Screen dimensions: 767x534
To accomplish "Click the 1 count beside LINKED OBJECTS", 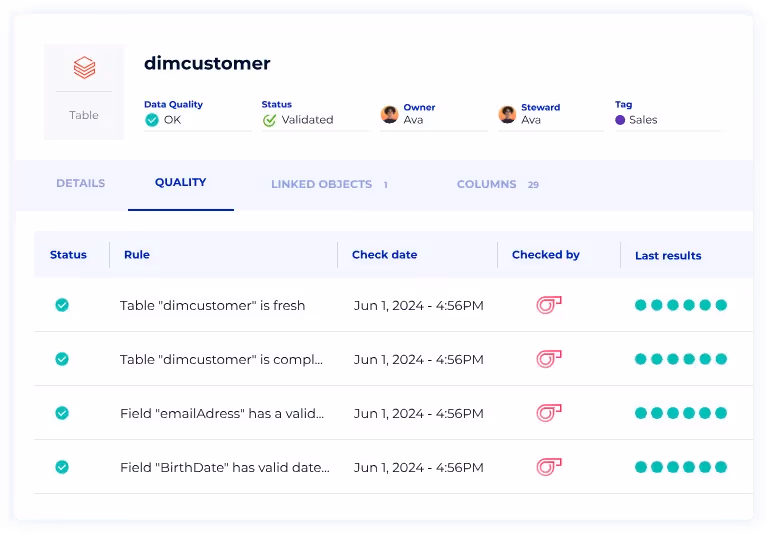I will tap(385, 185).
